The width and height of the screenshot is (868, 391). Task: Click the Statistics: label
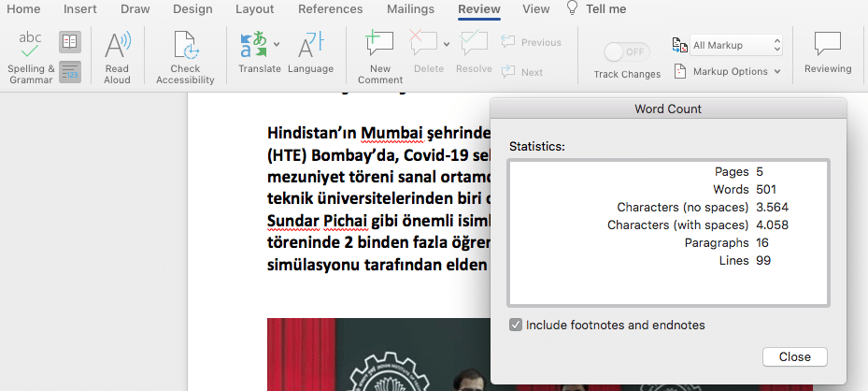tap(537, 146)
